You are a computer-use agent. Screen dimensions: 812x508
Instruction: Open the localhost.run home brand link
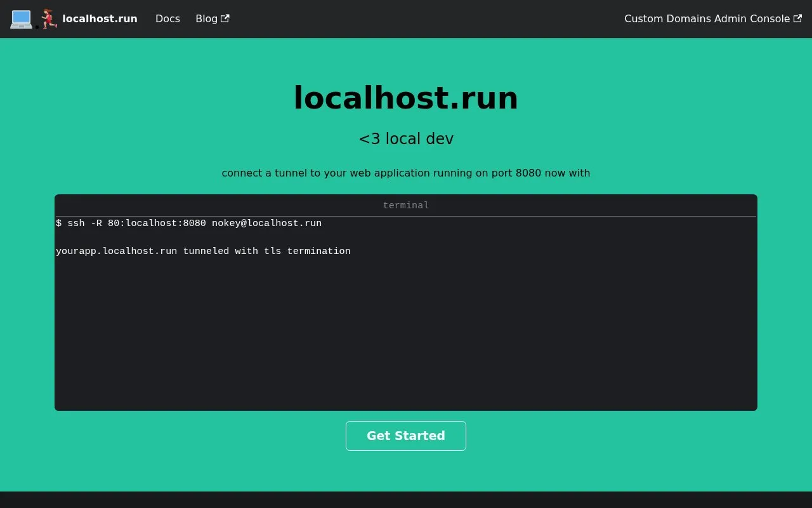[74, 19]
